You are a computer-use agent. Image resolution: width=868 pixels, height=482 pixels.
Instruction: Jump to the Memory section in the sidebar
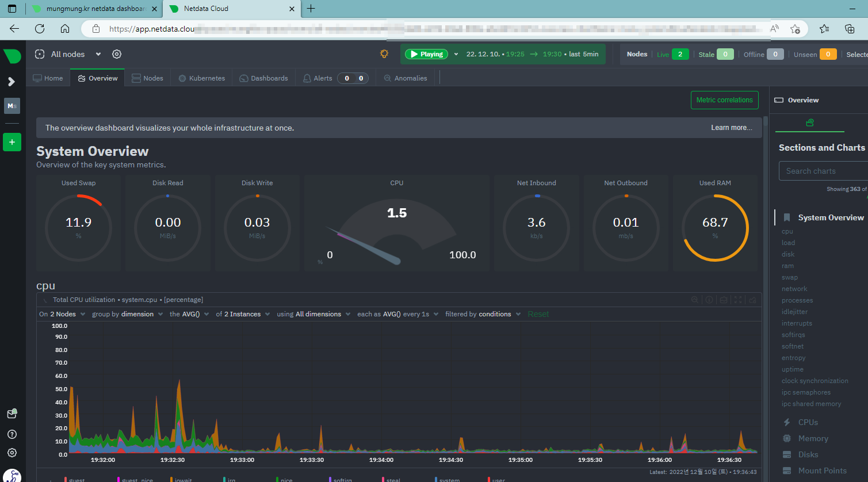click(813, 438)
